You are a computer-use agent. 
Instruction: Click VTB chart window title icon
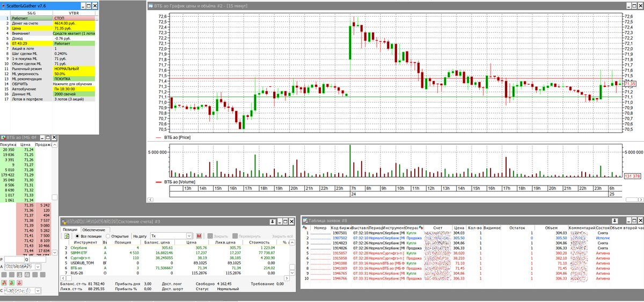coord(151,5)
